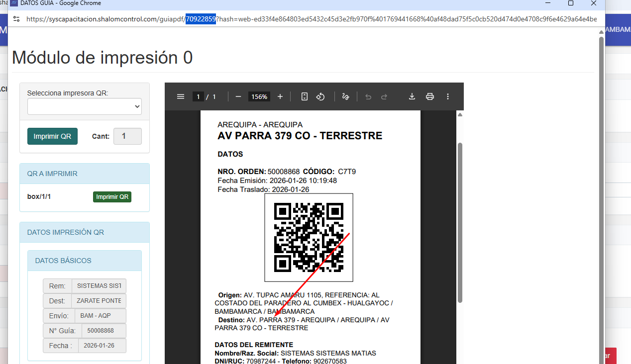Click the fit to page icon

pyautogui.click(x=305, y=96)
